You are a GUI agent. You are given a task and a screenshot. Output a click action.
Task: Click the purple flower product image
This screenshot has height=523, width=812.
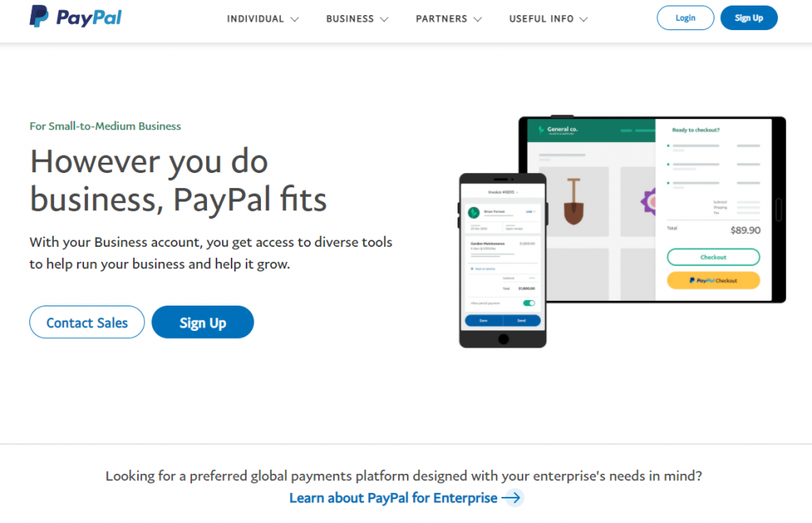click(x=649, y=202)
